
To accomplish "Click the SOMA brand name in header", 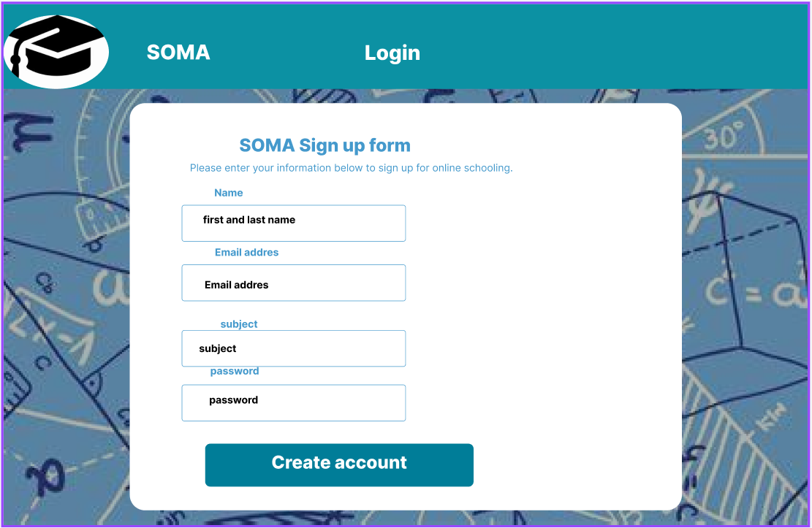I will click(x=178, y=53).
